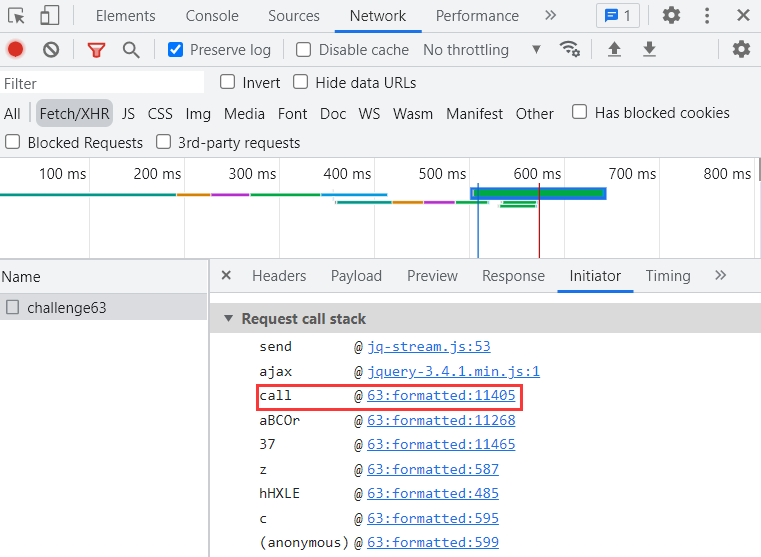The width and height of the screenshot is (761, 557).
Task: Click the Import HAR upload arrow
Action: tap(614, 50)
